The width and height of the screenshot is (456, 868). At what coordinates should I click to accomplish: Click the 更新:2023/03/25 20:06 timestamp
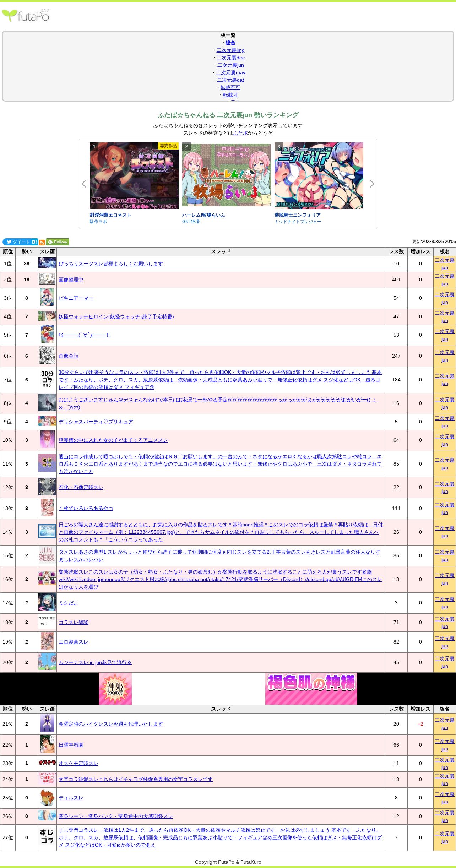click(434, 242)
